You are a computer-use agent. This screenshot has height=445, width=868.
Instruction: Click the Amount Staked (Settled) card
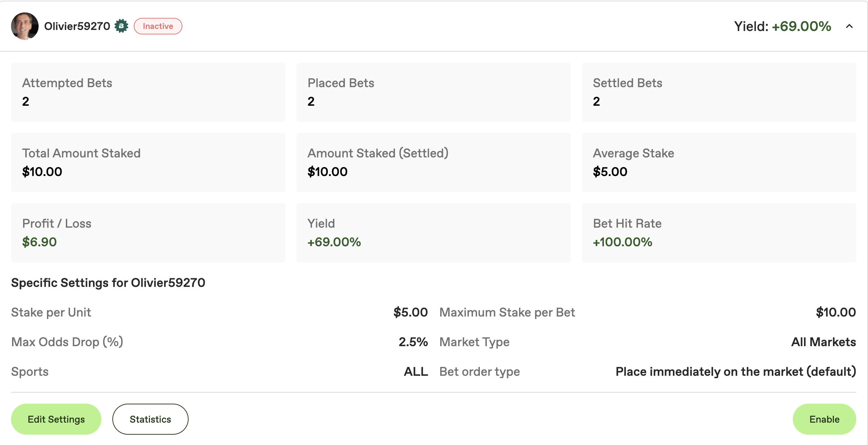coord(433,163)
